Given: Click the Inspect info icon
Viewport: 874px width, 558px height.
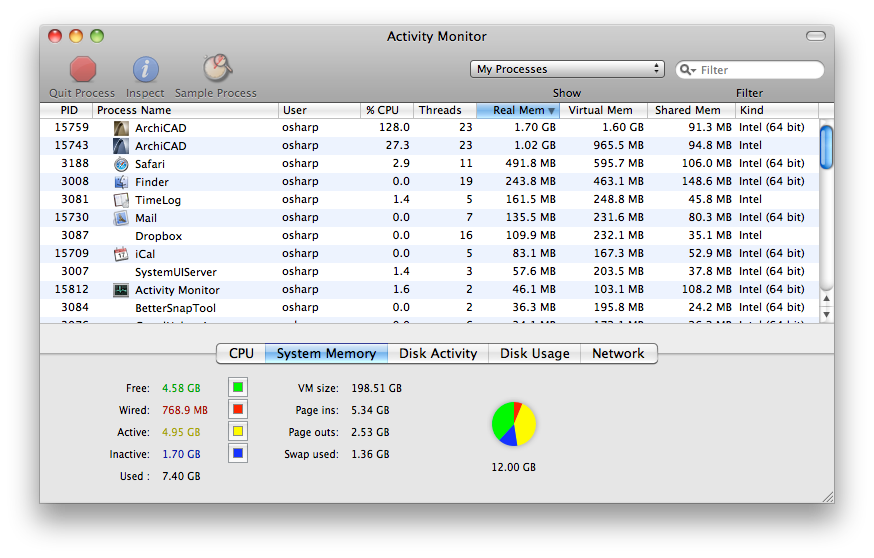Looking at the screenshot, I should [145, 70].
